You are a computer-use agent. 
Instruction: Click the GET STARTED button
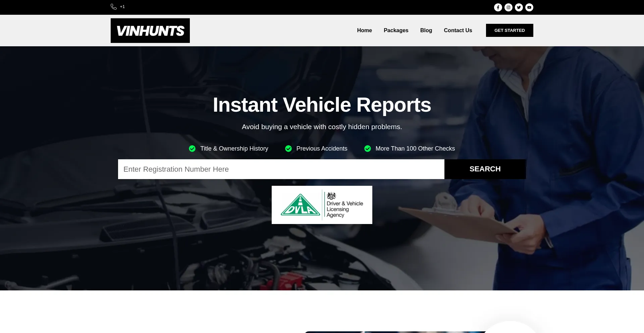[x=509, y=30]
